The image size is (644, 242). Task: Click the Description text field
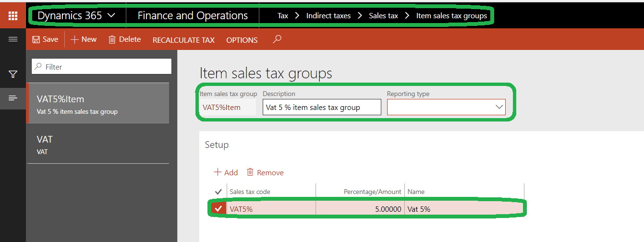point(322,107)
